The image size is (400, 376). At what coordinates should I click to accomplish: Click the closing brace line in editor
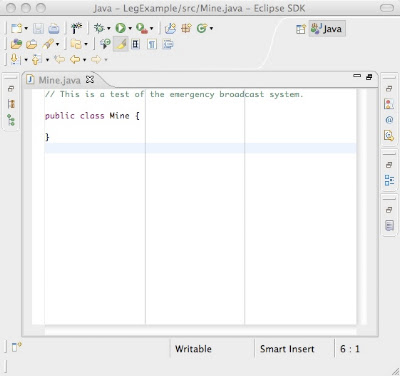click(x=47, y=137)
